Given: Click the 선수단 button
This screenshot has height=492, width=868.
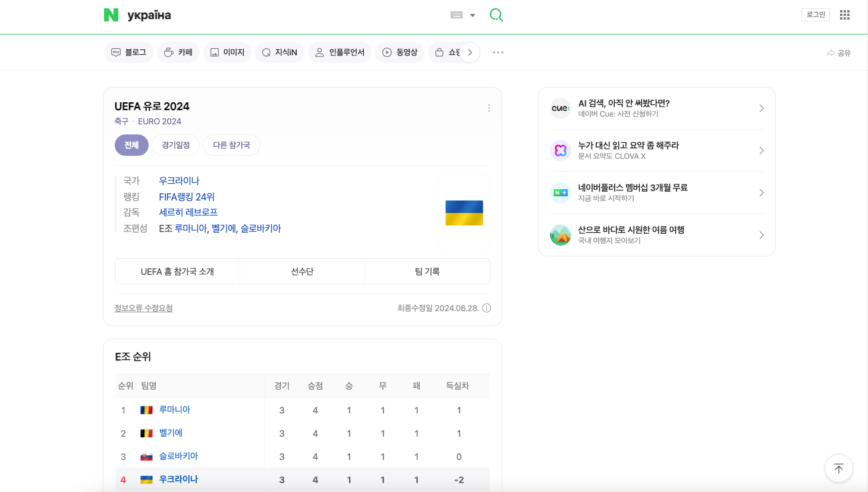Looking at the screenshot, I should [302, 271].
